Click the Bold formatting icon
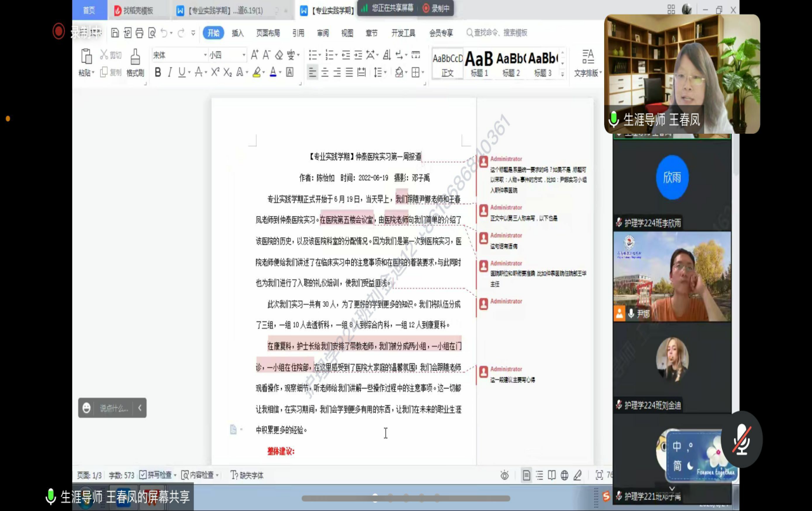Viewport: 812px width, 511px height. coord(158,72)
